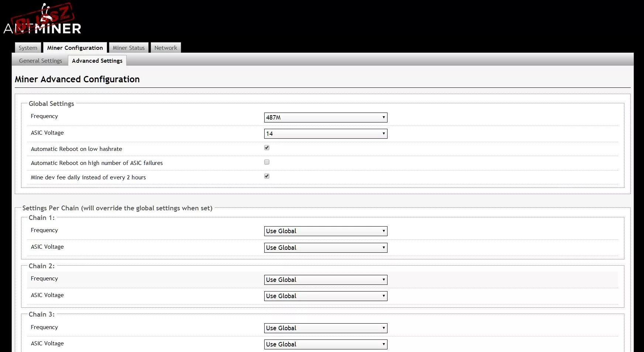Open the General Settings sub-tab
The width and height of the screenshot is (644, 352).
coord(41,61)
